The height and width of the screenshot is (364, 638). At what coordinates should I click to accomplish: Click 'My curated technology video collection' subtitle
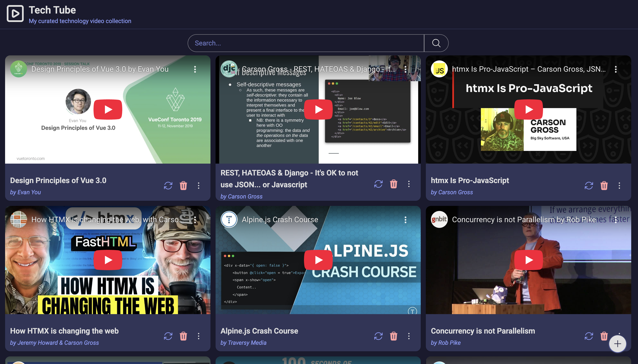point(80,21)
